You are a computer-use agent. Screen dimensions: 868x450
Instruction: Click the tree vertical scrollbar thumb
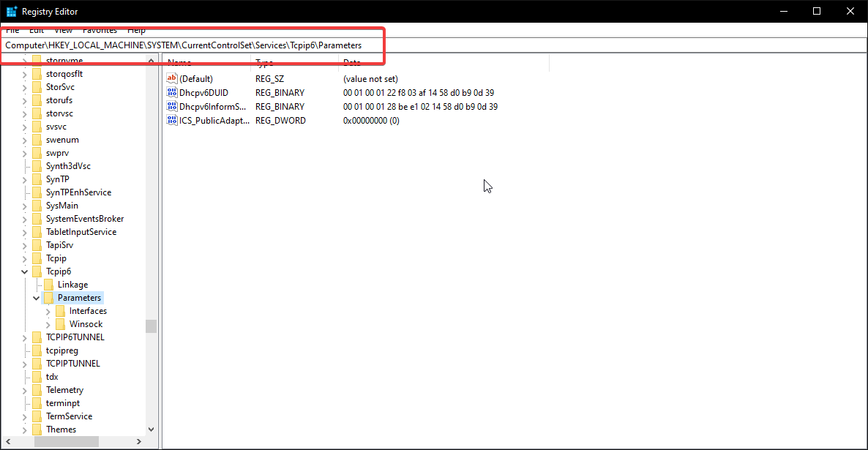coord(151,326)
